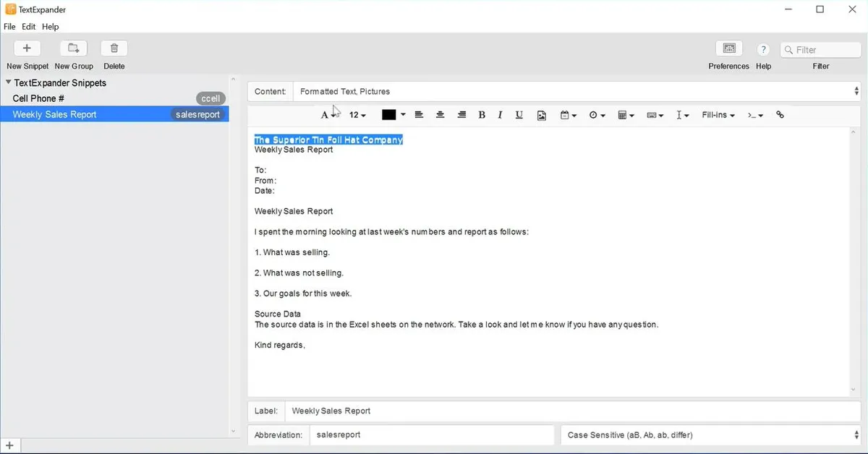Click the TextExpander app icon in title bar
The image size is (868, 454).
point(10,9)
